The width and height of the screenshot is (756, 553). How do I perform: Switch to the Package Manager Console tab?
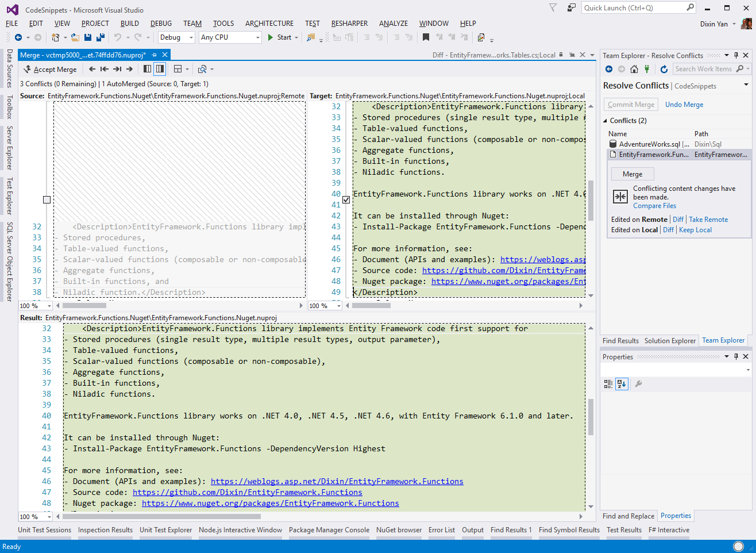click(329, 530)
